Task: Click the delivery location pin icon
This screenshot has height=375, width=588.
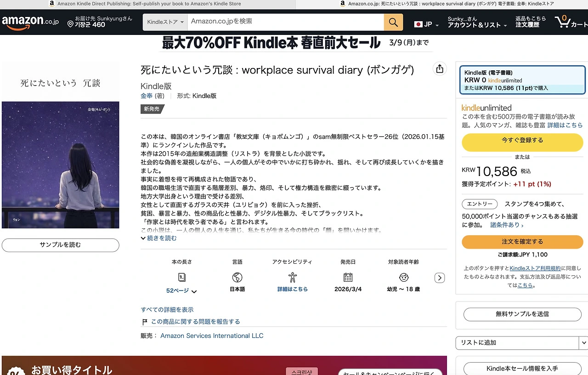Action: click(x=70, y=23)
